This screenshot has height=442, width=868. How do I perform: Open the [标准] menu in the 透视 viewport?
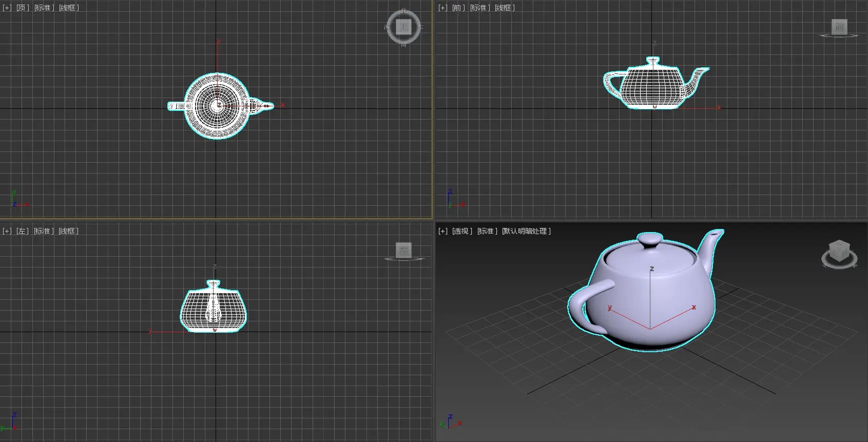click(x=487, y=231)
